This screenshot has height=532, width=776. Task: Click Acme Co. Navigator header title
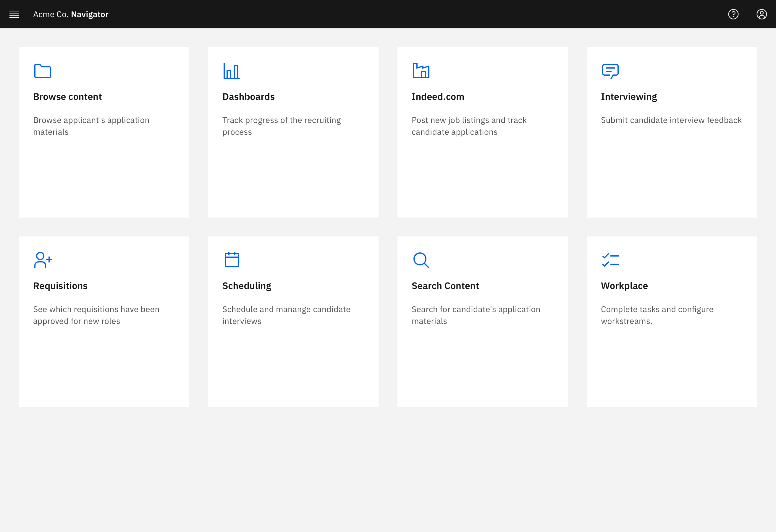[x=71, y=14]
